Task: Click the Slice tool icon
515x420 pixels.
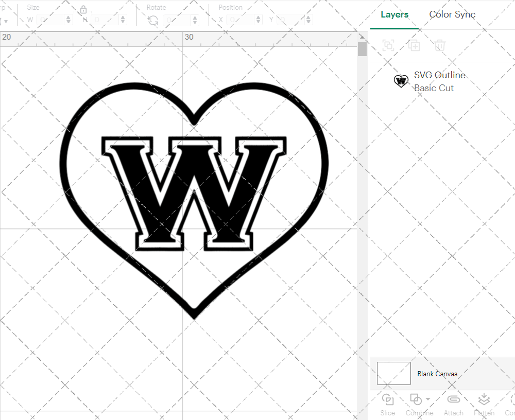Action: point(388,399)
